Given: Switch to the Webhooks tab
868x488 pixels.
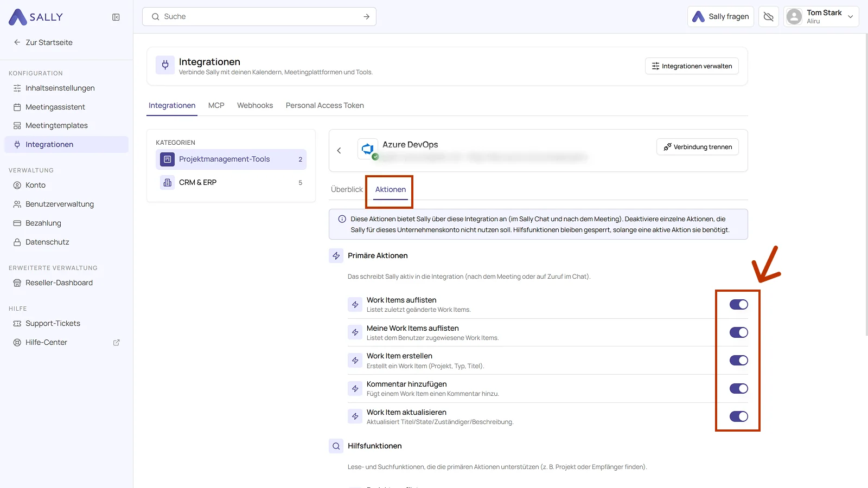Looking at the screenshot, I should click(x=255, y=105).
